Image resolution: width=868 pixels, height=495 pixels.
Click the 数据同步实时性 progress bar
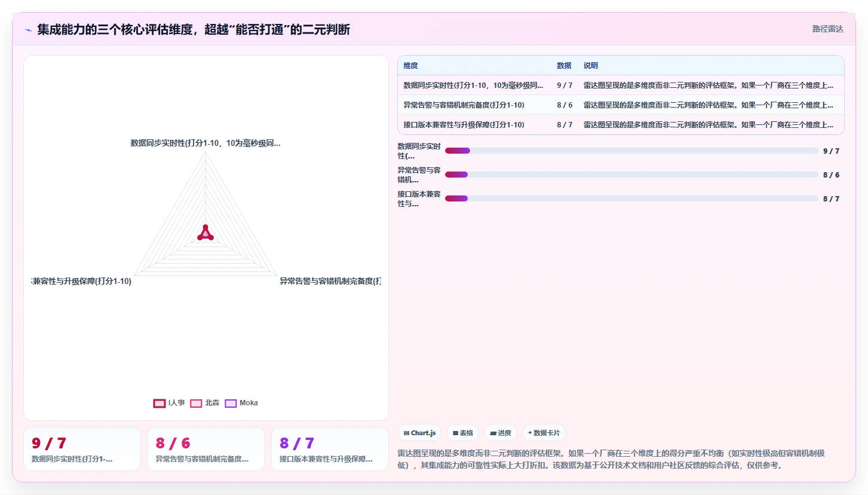coord(631,151)
